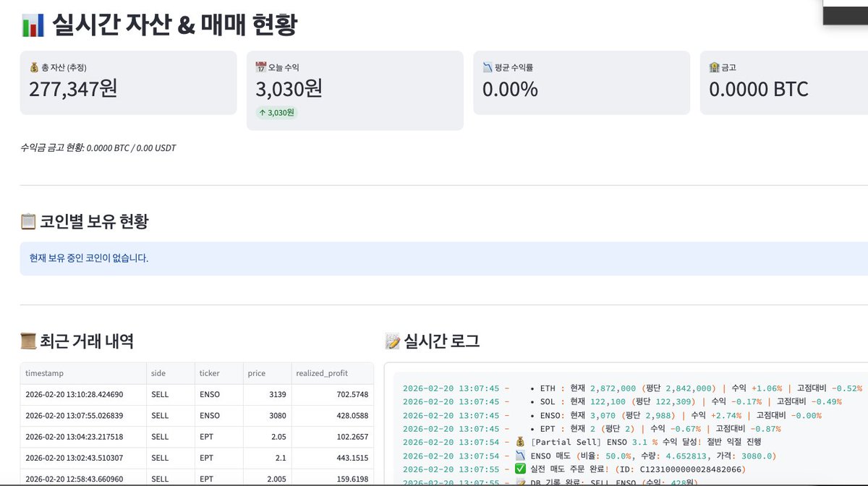Click the memo icon beside 실시간 로그
The width and height of the screenshot is (868, 486).
click(393, 341)
